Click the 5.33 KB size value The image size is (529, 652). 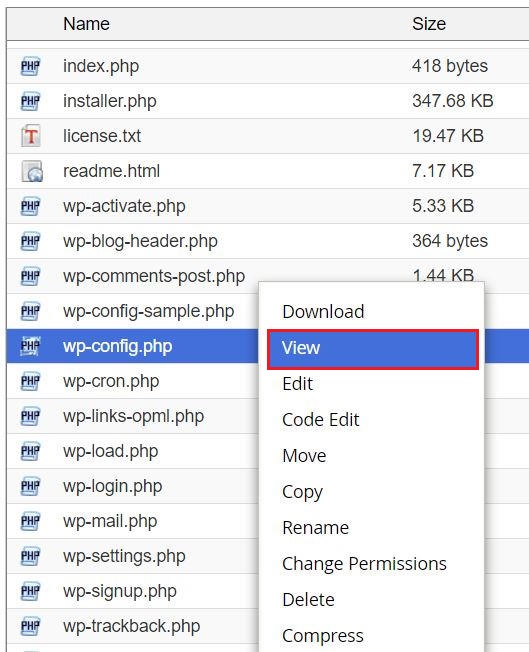point(443,206)
